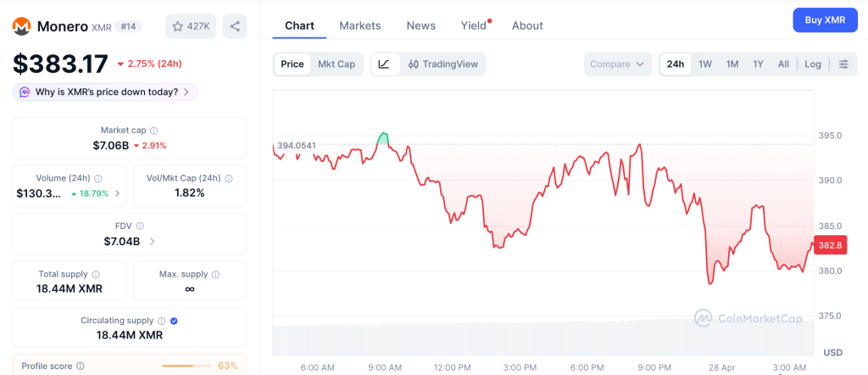Select the 1W time range
The image size is (868, 375).
pyautogui.click(x=704, y=64)
